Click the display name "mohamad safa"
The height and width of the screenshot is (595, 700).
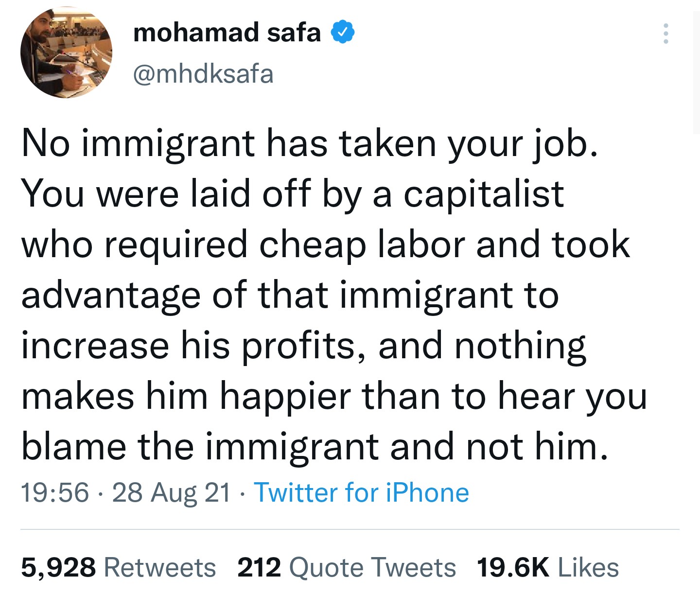click(227, 33)
